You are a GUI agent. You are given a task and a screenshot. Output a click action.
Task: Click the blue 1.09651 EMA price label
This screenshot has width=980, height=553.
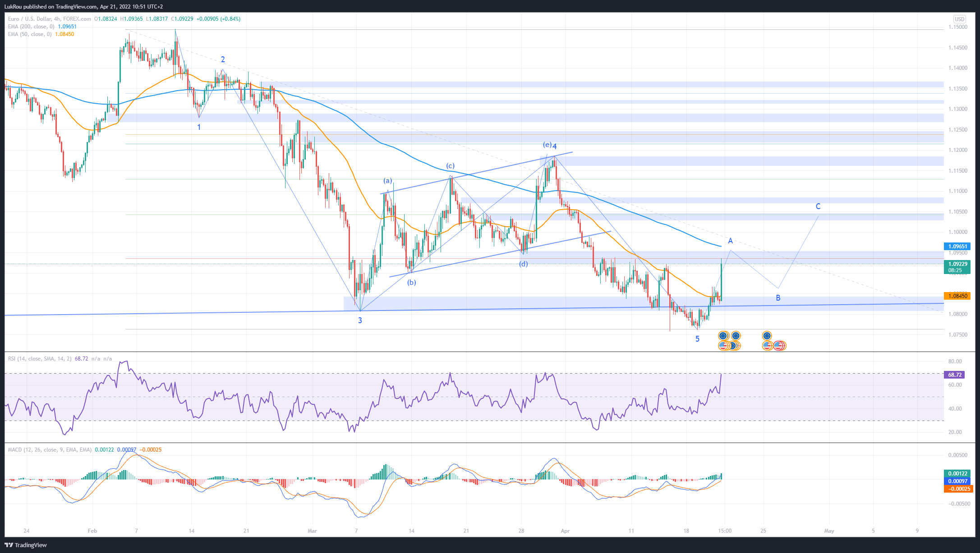tap(957, 247)
